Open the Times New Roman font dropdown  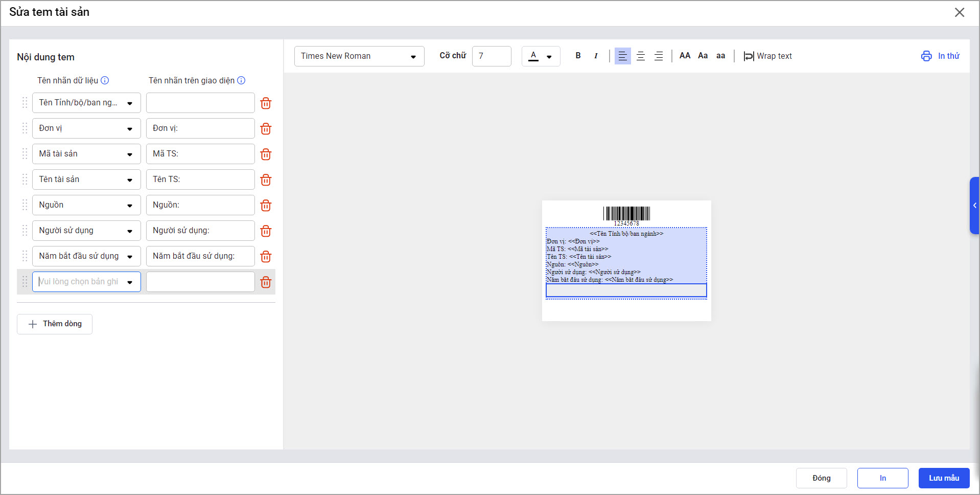[x=359, y=56]
